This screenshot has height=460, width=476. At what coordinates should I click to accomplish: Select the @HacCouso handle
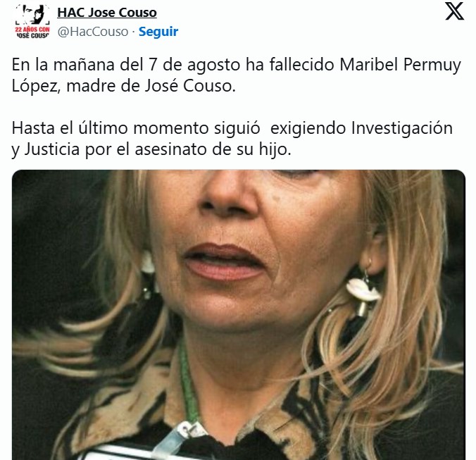(93, 32)
